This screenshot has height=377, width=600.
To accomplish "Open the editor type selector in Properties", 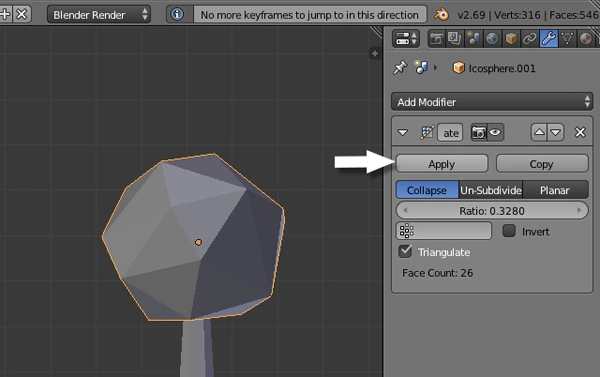I will (406, 39).
